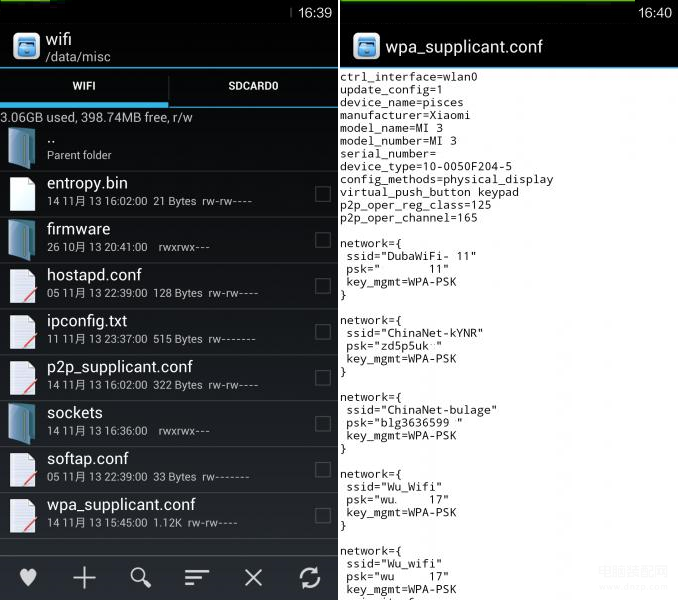This screenshot has width=678, height=600.
Task: Mark the wpa_supplicant.conf checkbox
Action: [x=323, y=515]
